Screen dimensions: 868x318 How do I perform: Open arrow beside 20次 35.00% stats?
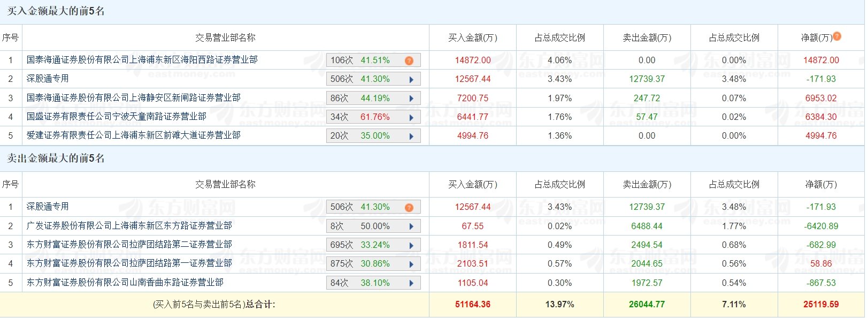coord(411,136)
